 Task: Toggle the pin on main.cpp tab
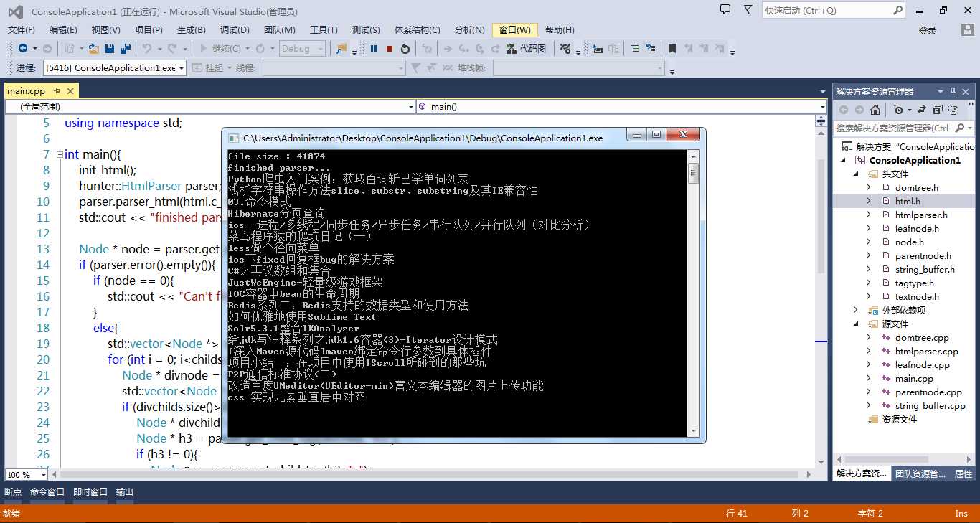(x=57, y=91)
